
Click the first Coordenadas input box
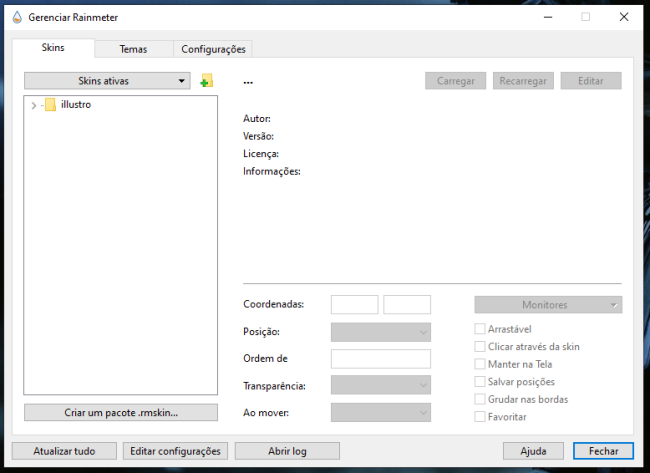tap(354, 305)
